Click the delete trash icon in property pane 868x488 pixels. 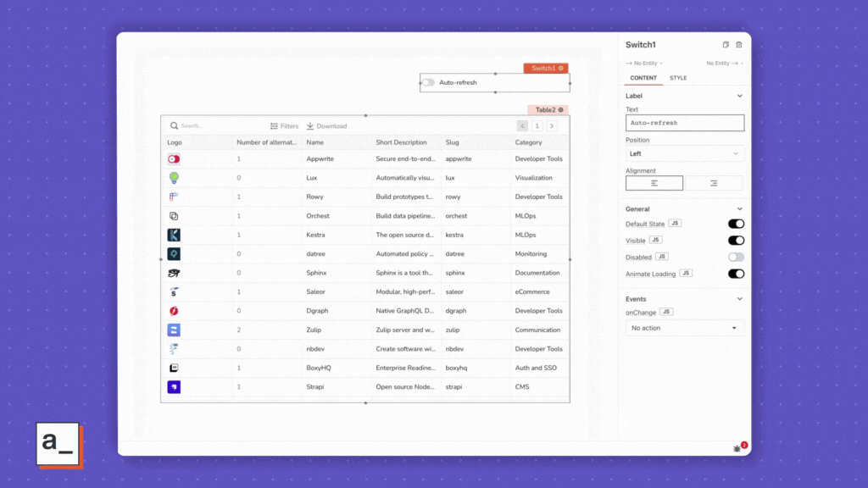pos(738,45)
